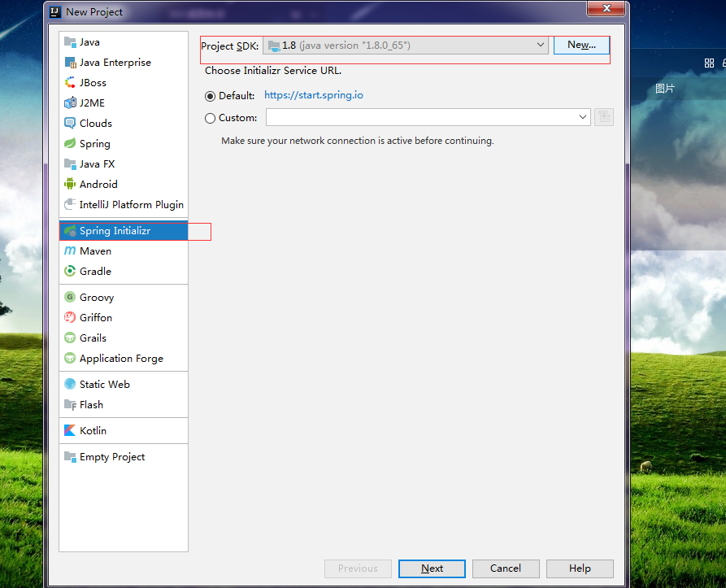The width and height of the screenshot is (726, 588).
Task: Select the Clouds icon
Action: pos(70,123)
